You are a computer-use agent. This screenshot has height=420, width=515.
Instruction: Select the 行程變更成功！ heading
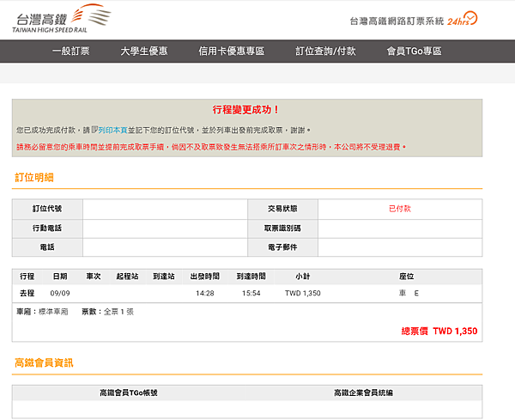[245, 109]
